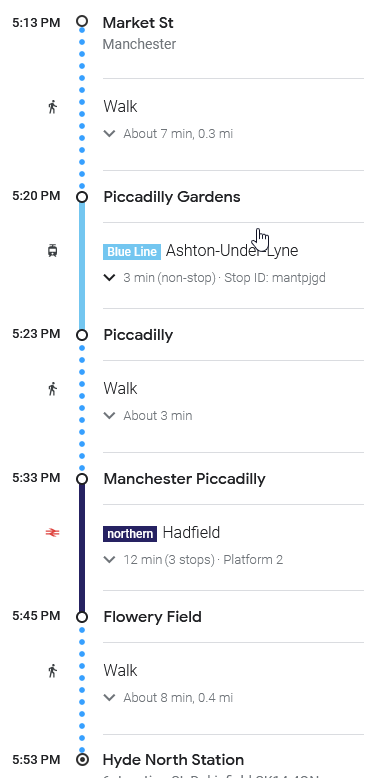
Task: Click the walking icon after Piccadilly stop
Action: [x=53, y=389]
